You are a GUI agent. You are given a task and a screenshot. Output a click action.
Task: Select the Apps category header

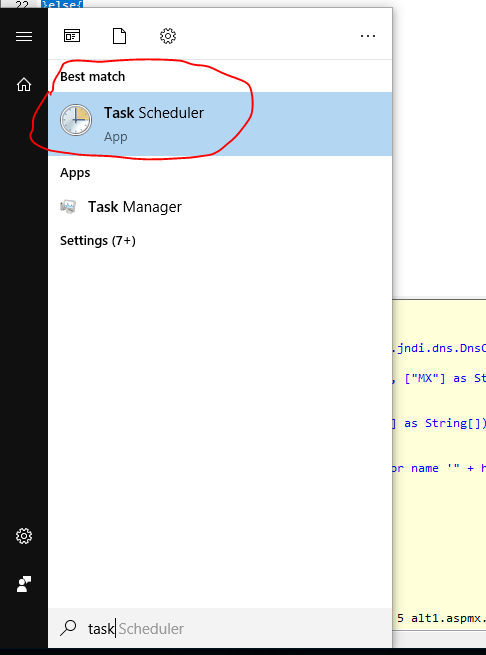coord(75,173)
